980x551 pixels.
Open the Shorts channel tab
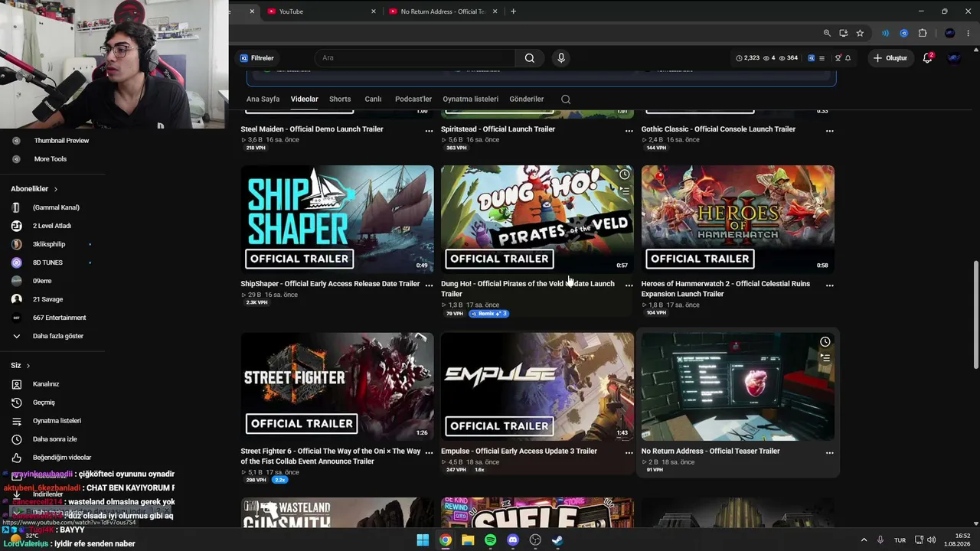(x=340, y=99)
